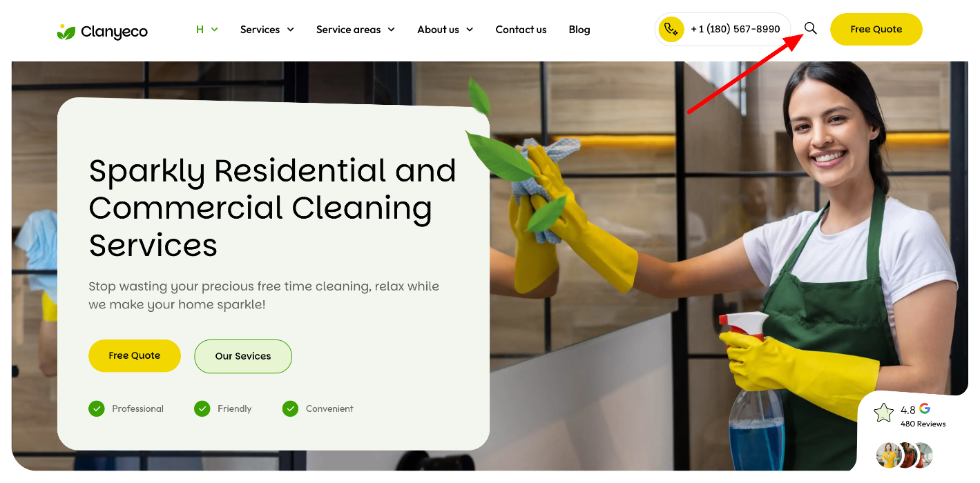The height and width of the screenshot is (483, 980).
Task: Click the yellow phone icon
Action: [671, 30]
